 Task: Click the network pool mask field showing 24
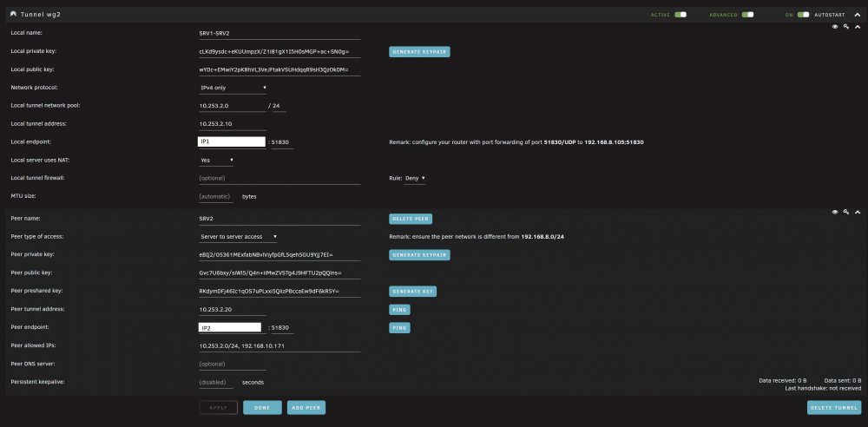click(x=279, y=106)
